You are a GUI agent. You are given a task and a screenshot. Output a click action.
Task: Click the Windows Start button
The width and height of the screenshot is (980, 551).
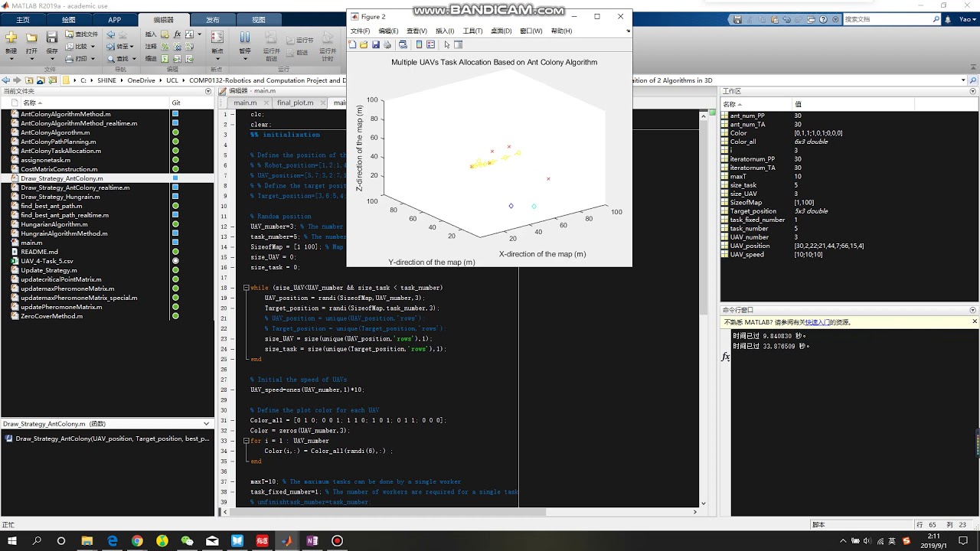pos(11,540)
